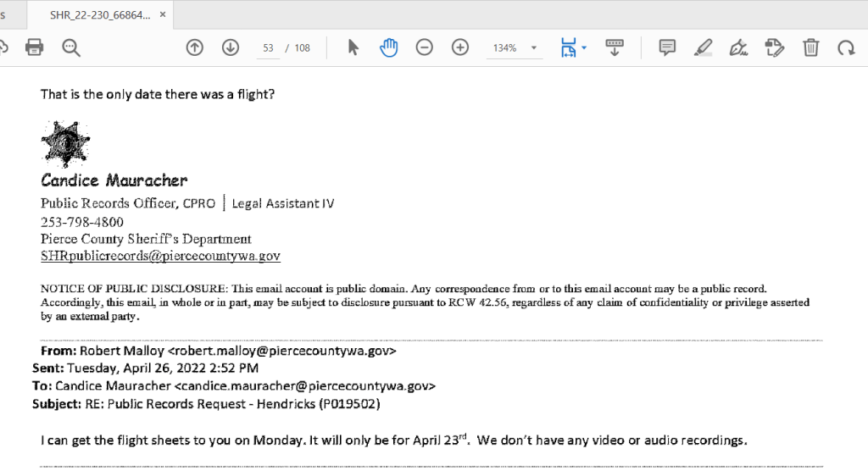Open the Fill and Sign pen tool
The height and width of the screenshot is (471, 868).
738,47
